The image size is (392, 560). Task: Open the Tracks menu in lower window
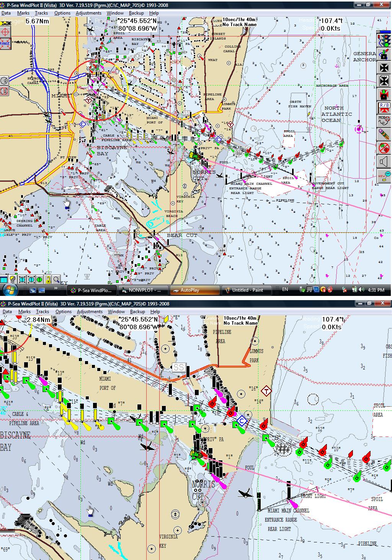click(x=42, y=312)
